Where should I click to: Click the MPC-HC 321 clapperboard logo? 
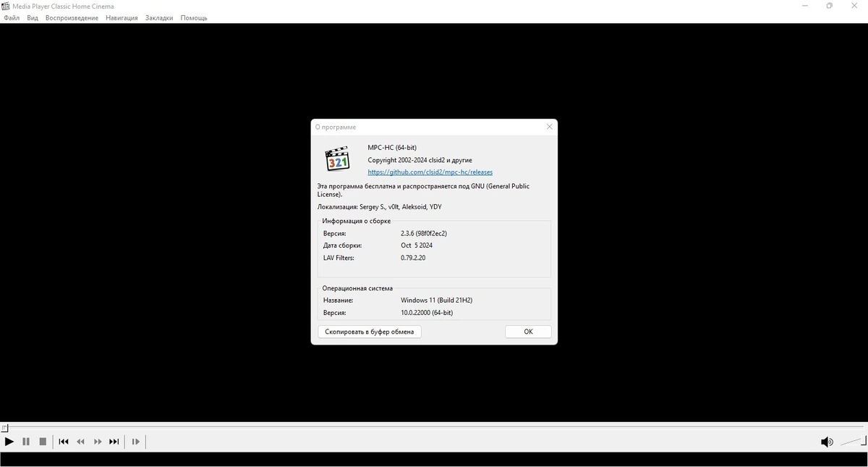[x=338, y=159]
